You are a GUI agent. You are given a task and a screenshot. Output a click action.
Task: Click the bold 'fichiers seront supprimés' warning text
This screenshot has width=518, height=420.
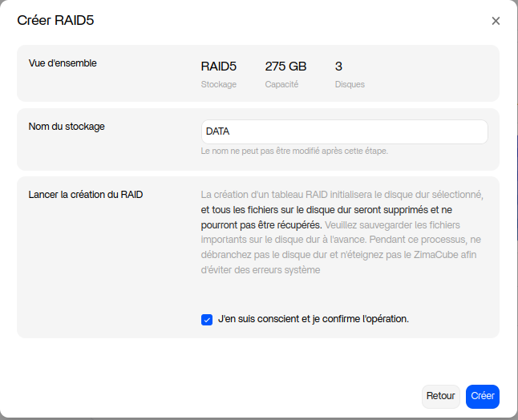(337, 210)
